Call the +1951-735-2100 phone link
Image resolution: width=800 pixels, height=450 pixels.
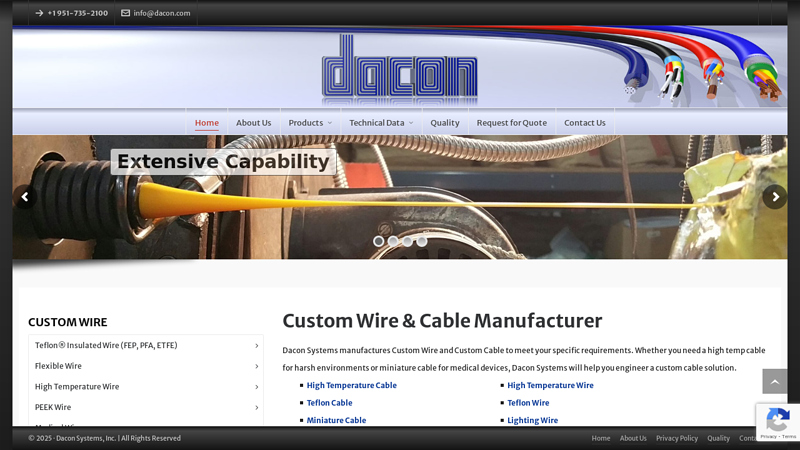click(78, 13)
